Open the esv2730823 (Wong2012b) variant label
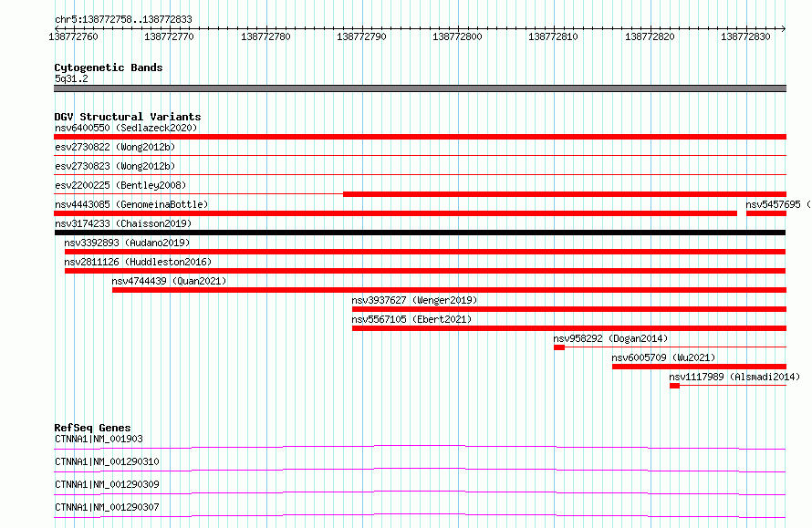 click(x=115, y=166)
